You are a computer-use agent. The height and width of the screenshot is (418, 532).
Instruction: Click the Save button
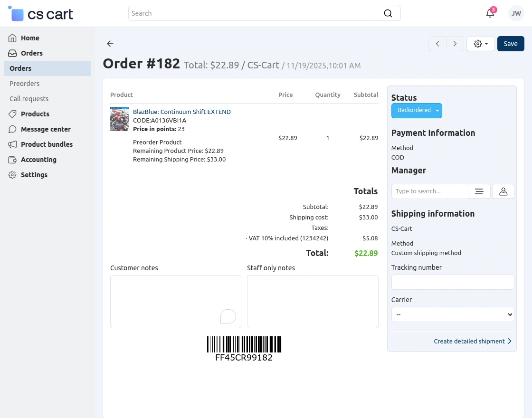(x=511, y=43)
